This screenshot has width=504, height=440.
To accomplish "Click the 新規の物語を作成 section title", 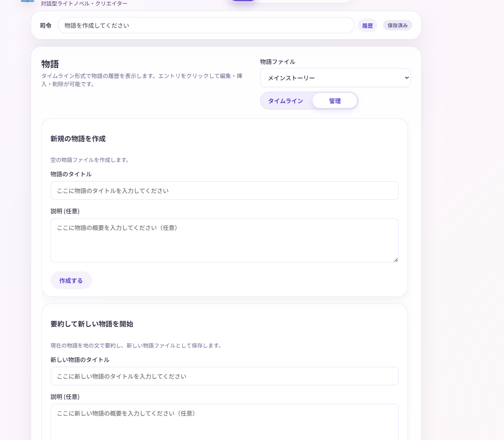I will (78, 139).
